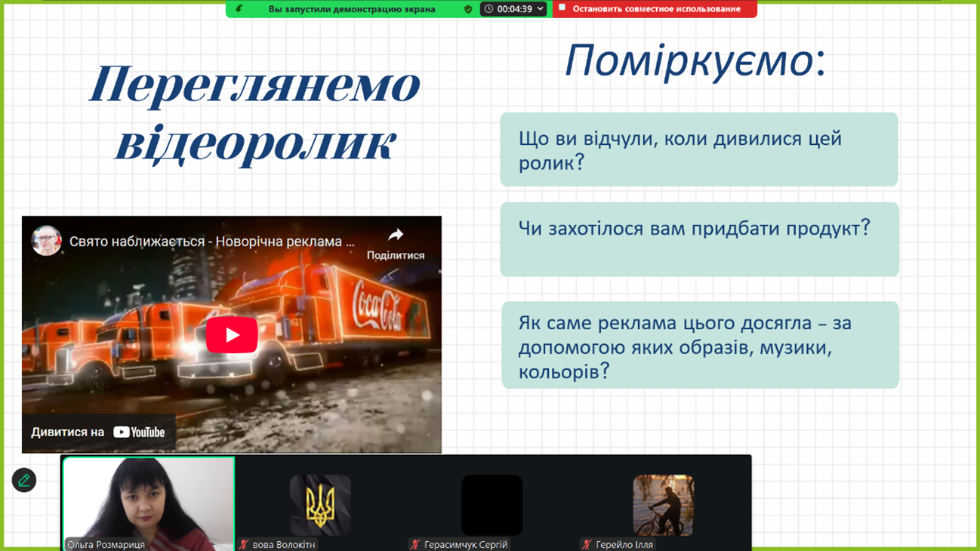980x551 pixels.
Task: Click the YouTube share arrow icon
Action: pyautogui.click(x=396, y=235)
